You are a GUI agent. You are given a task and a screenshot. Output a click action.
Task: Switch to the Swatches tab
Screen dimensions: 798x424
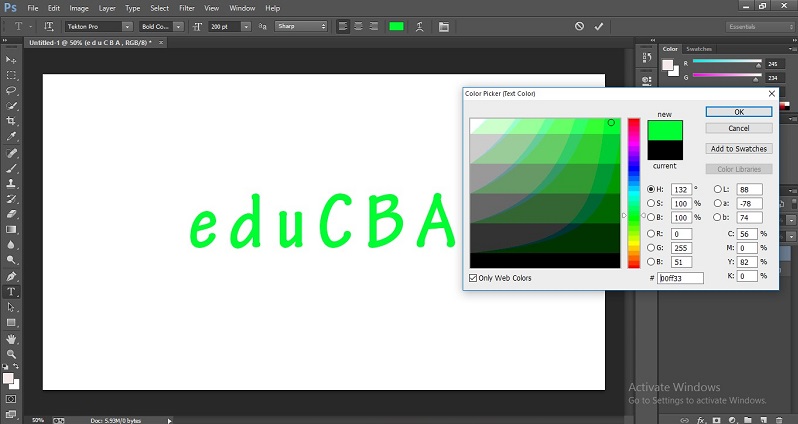click(x=699, y=49)
